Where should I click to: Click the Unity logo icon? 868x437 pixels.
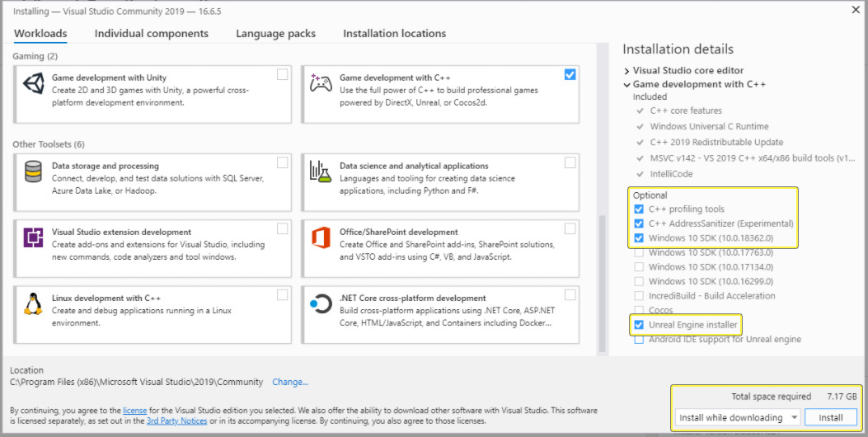tap(33, 83)
